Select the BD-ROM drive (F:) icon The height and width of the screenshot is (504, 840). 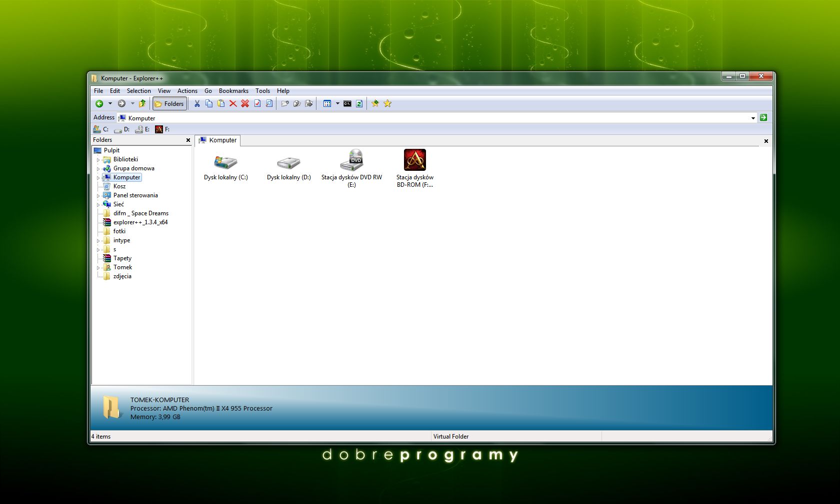414,168
